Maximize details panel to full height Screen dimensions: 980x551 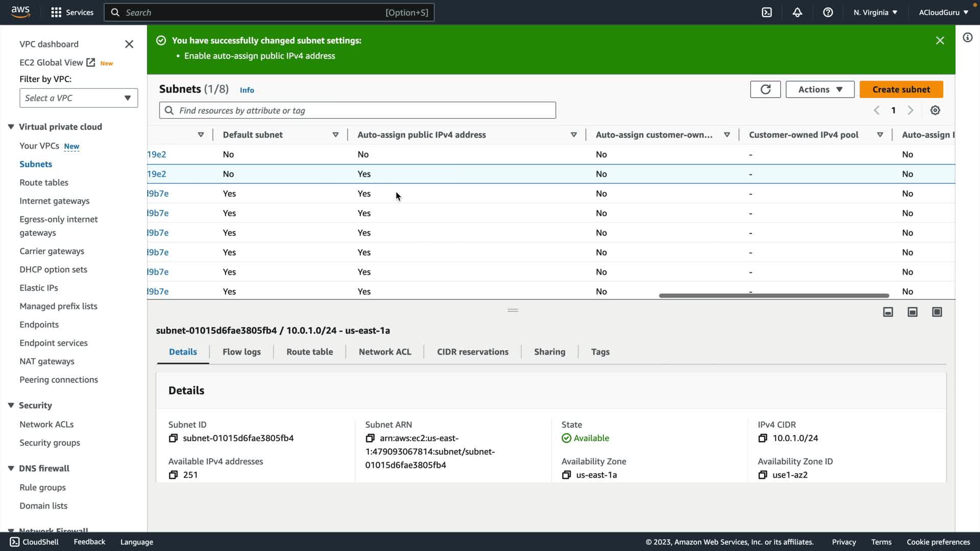pyautogui.click(x=937, y=312)
